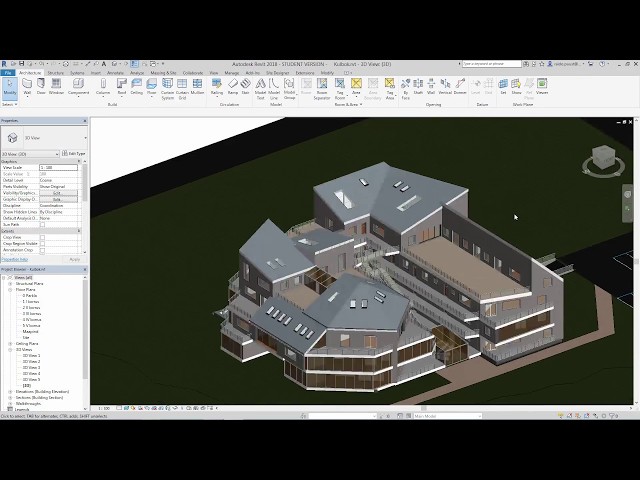
Task: Select the Model Line tool
Action: click(x=274, y=89)
